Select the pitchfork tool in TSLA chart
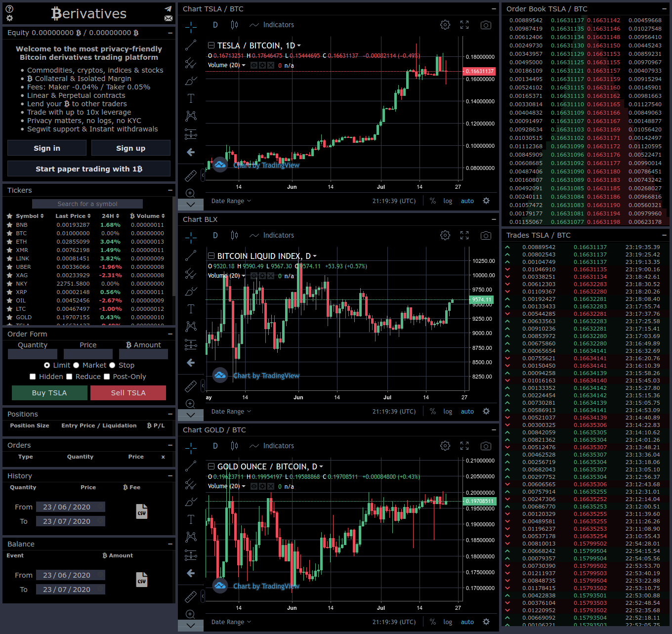The width and height of the screenshot is (672, 634). [x=191, y=63]
